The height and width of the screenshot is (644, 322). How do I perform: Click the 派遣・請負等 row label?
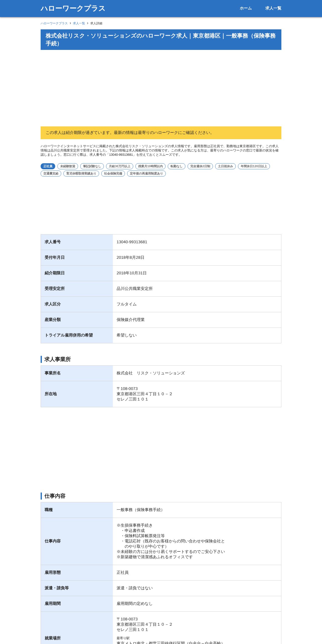[77, 588]
